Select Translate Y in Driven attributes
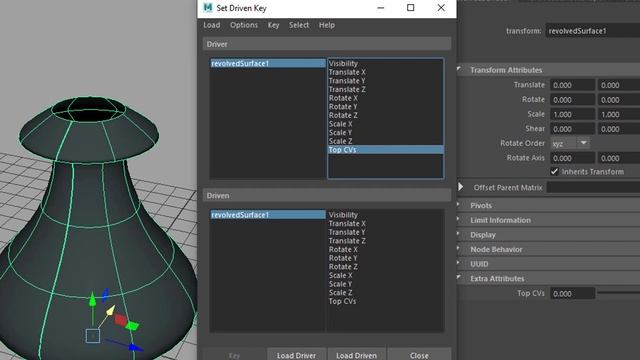The height and width of the screenshot is (360, 640). click(x=347, y=232)
